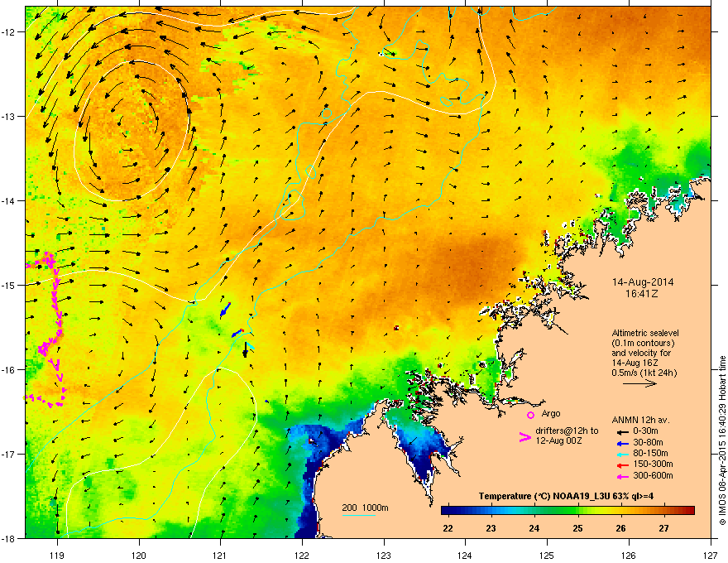Screen dimensions: 728x563
Task: Click the latitude axis label -18
Action: 9,538
